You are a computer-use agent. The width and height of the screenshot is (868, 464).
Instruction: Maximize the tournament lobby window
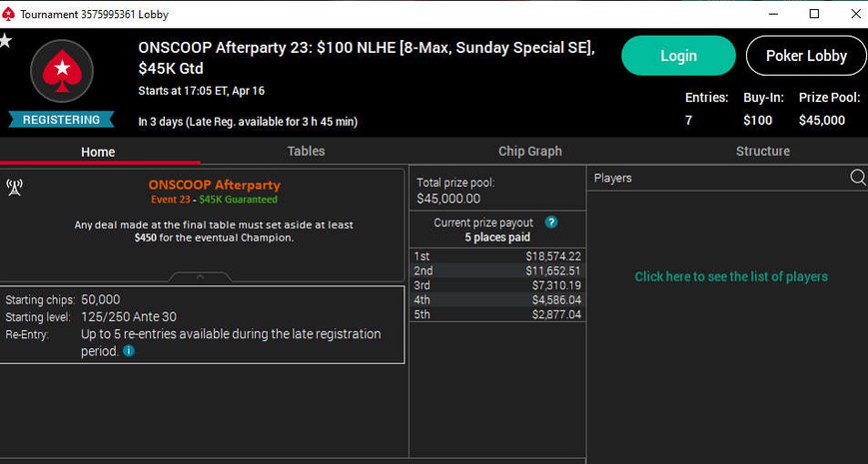814,14
